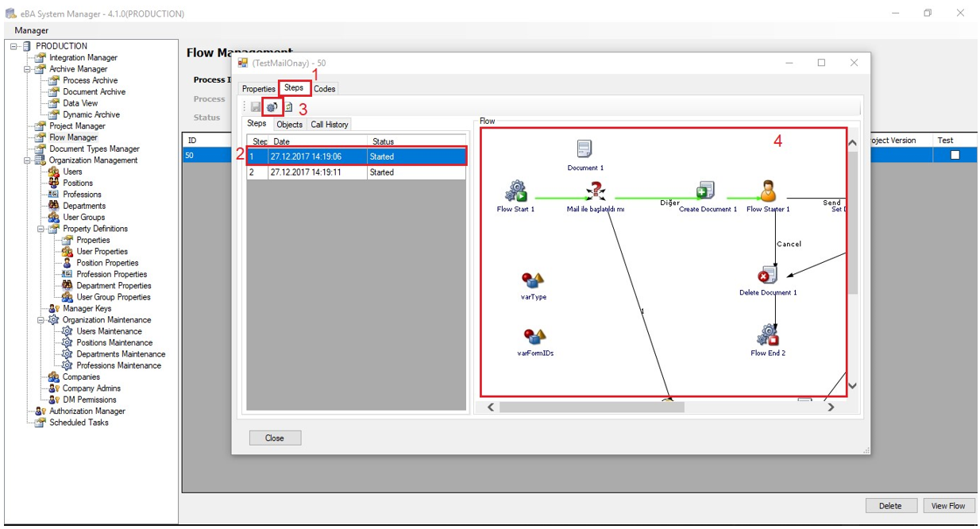Open Data View in the tree
The height and width of the screenshot is (529, 980).
80,103
